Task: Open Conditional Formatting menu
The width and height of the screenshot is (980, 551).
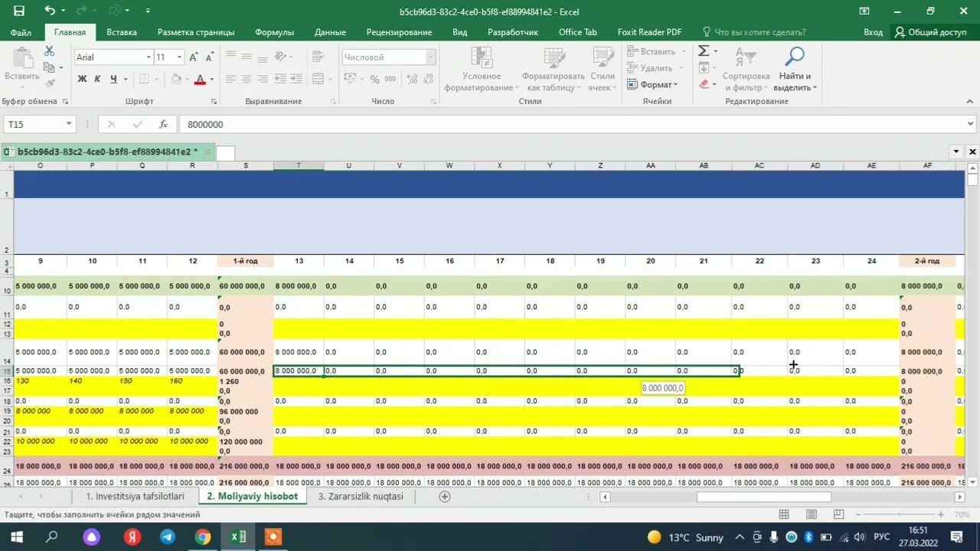Action: click(x=482, y=70)
